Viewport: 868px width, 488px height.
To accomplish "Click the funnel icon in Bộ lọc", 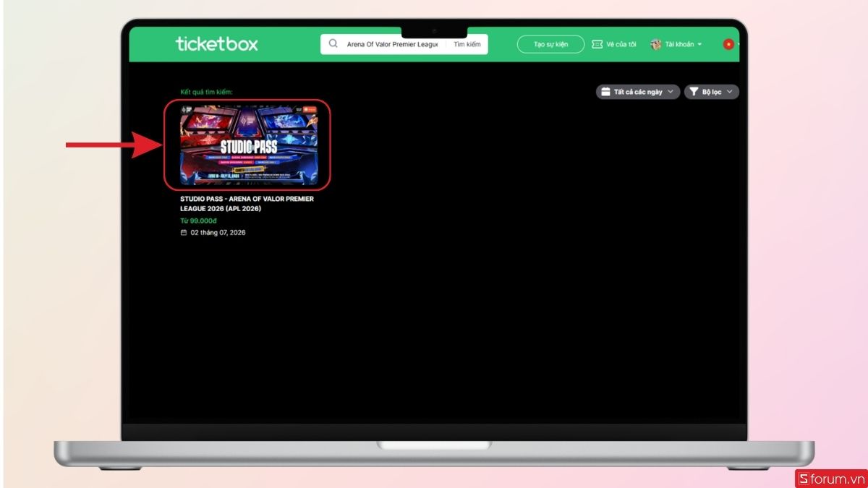I will pos(694,92).
